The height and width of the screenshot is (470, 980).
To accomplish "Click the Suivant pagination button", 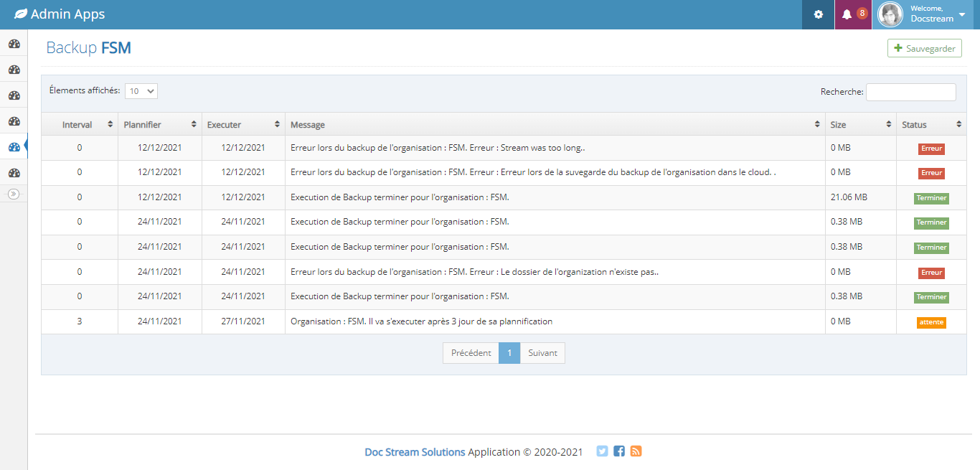I will pos(542,353).
